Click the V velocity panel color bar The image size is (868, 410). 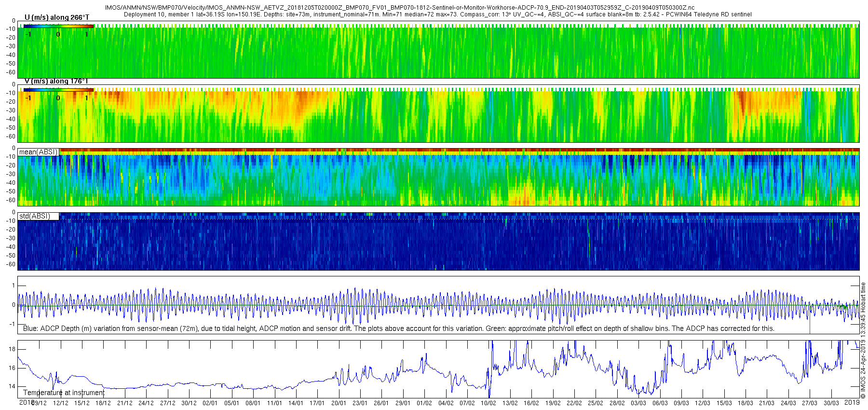point(58,90)
